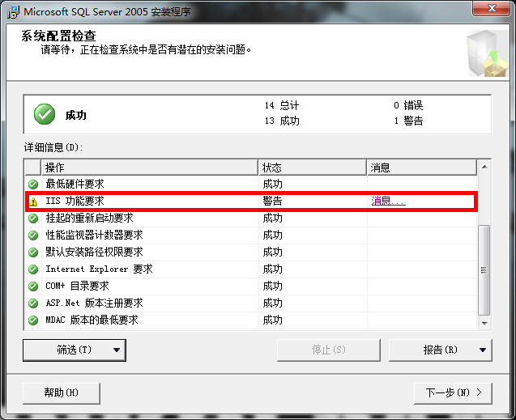Screen dimensions: 516x420
Task: Select the 默认安装路径权限要求 row
Action: (251, 252)
